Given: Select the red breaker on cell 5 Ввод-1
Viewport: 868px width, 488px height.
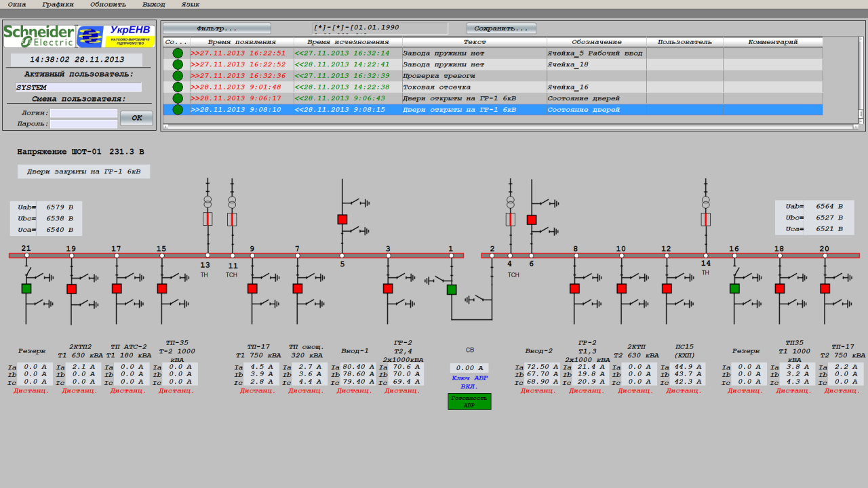Looking at the screenshot, I should [x=342, y=220].
